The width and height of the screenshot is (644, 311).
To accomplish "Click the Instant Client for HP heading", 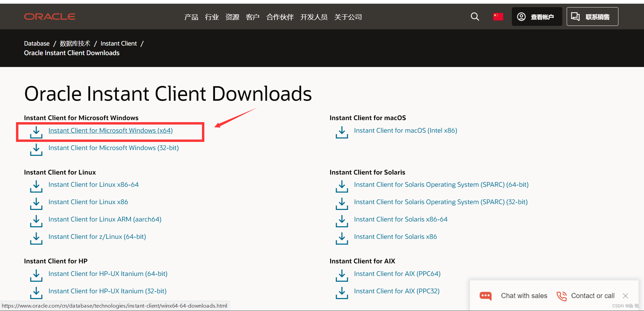I will coord(56,261).
